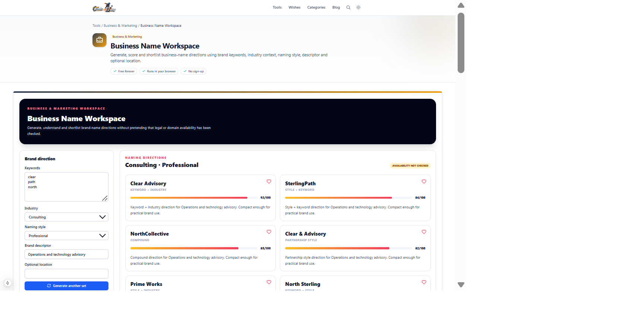Click the lightning bolt floating icon
This screenshot has width=644, height=328.
click(x=7, y=283)
